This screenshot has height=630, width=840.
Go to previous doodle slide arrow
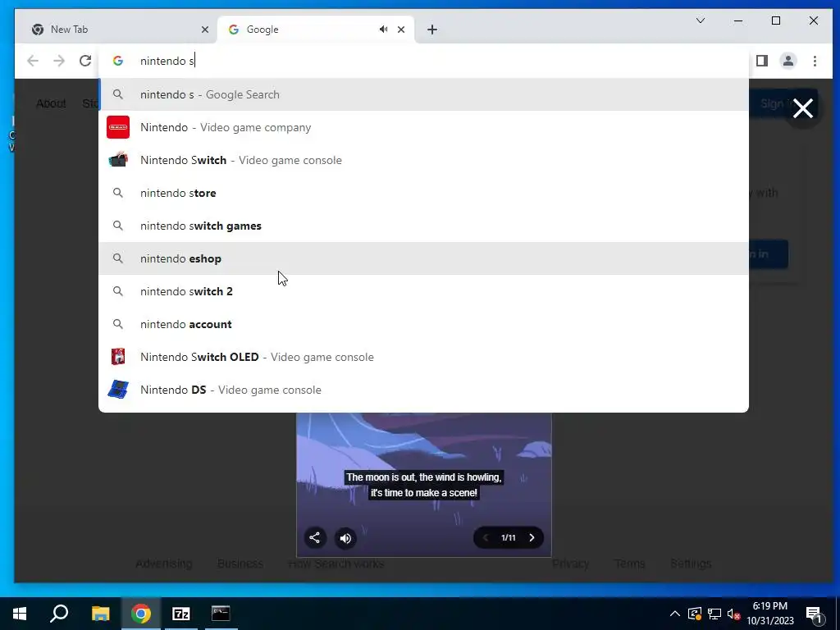coord(486,537)
